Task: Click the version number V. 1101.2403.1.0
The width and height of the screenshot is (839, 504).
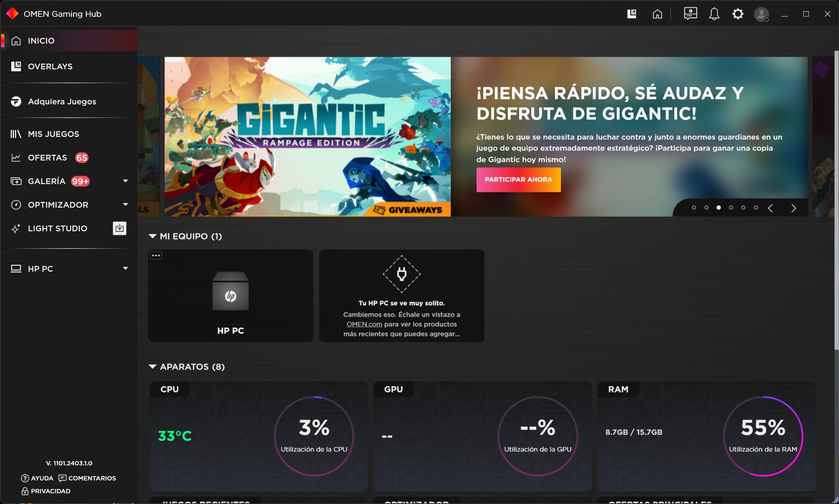Action: 69,463
